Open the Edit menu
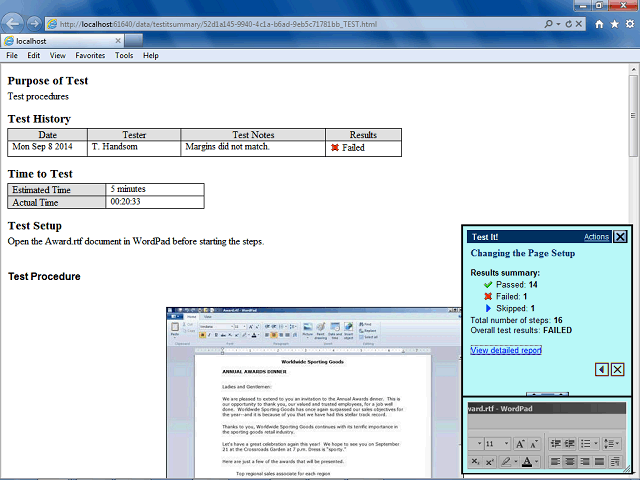 pyautogui.click(x=33, y=56)
